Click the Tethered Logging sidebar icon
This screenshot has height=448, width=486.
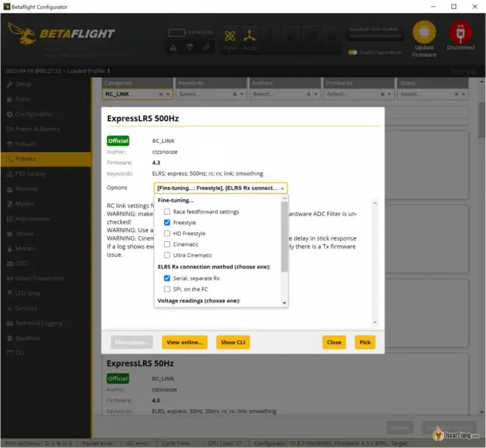click(x=10, y=323)
